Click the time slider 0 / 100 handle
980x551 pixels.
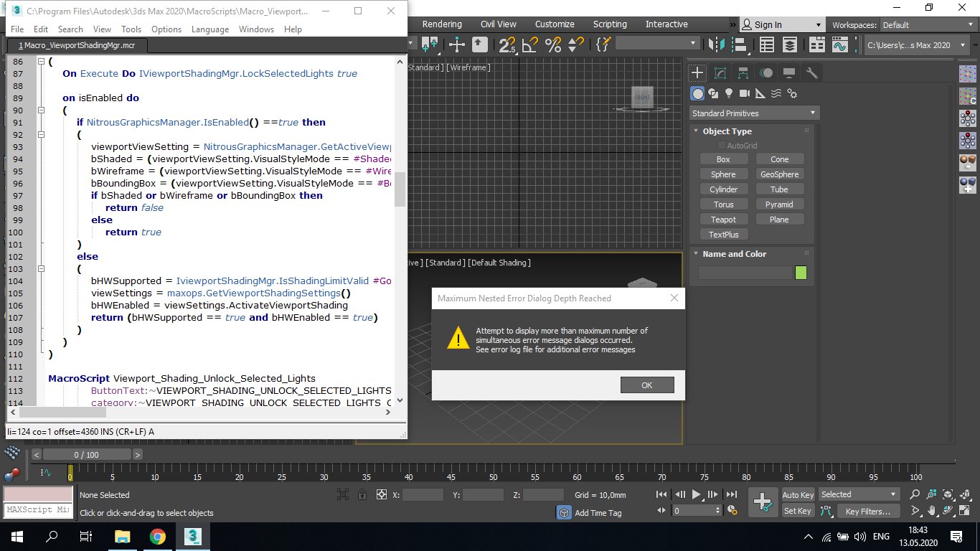pyautogui.click(x=86, y=455)
